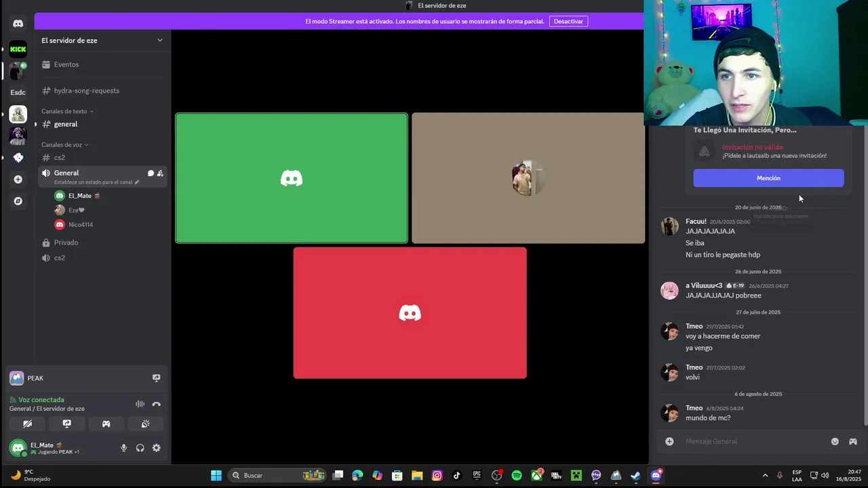Click the taskbar Buscar search box

[277, 475]
